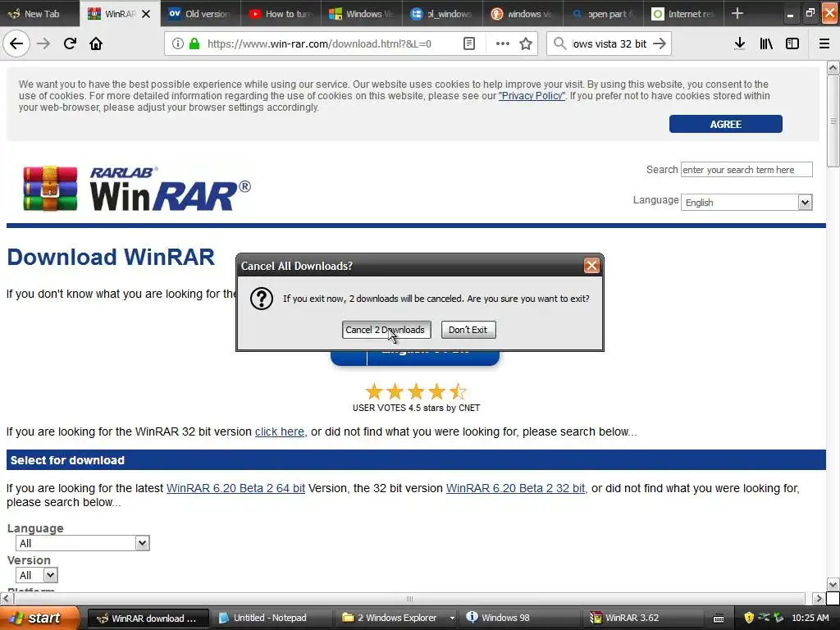Click the five-star rating graphic
Viewport: 840px width, 630px height.
click(416, 391)
